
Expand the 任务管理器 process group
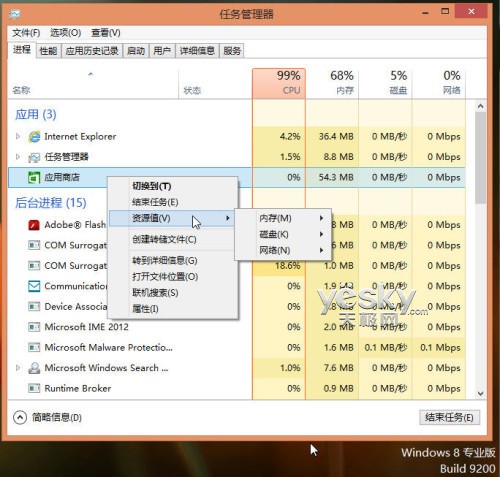click(x=18, y=157)
